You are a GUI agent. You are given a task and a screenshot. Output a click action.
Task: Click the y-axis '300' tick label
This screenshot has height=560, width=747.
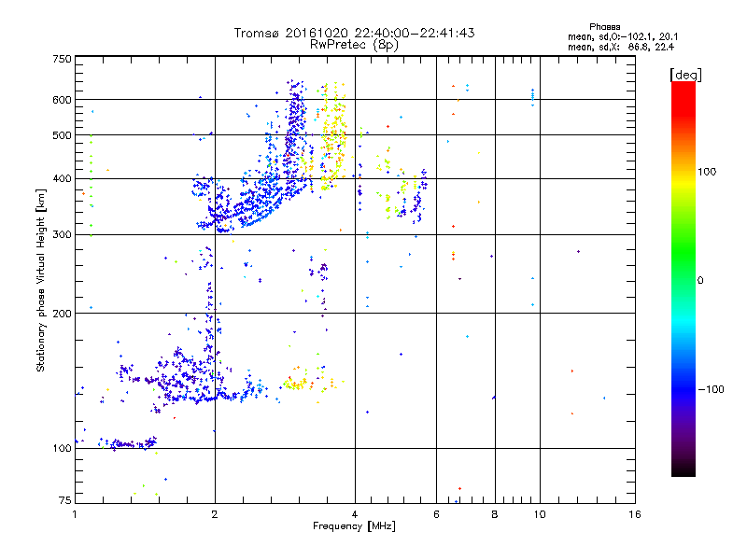pyautogui.click(x=62, y=235)
